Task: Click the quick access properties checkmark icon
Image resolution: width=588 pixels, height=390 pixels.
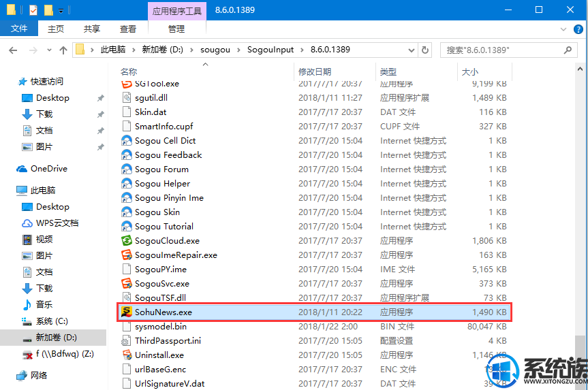Action: (33, 10)
